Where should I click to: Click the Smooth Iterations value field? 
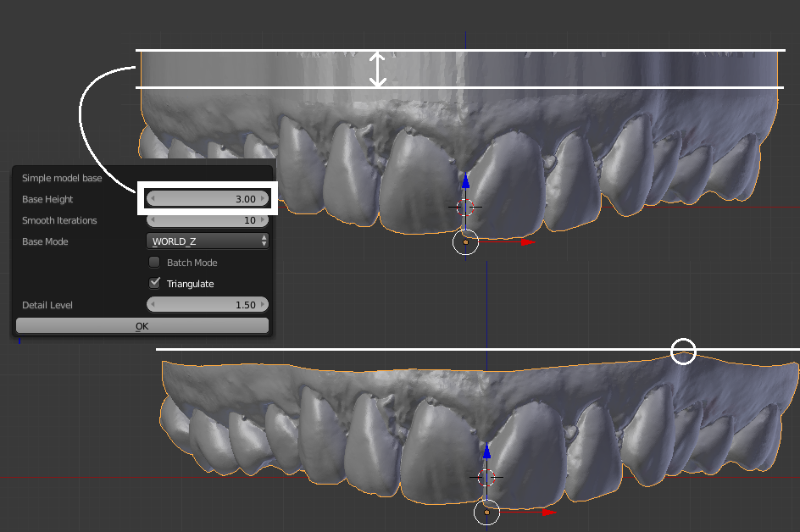click(207, 220)
